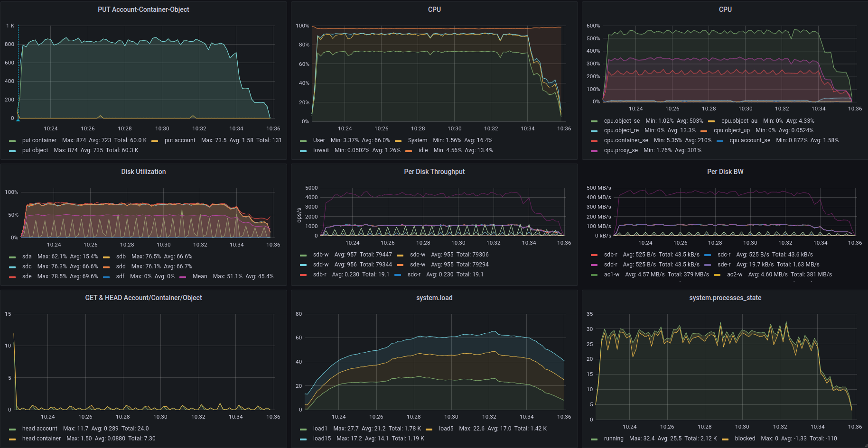Toggle the "load15" legend entry

(x=322, y=439)
